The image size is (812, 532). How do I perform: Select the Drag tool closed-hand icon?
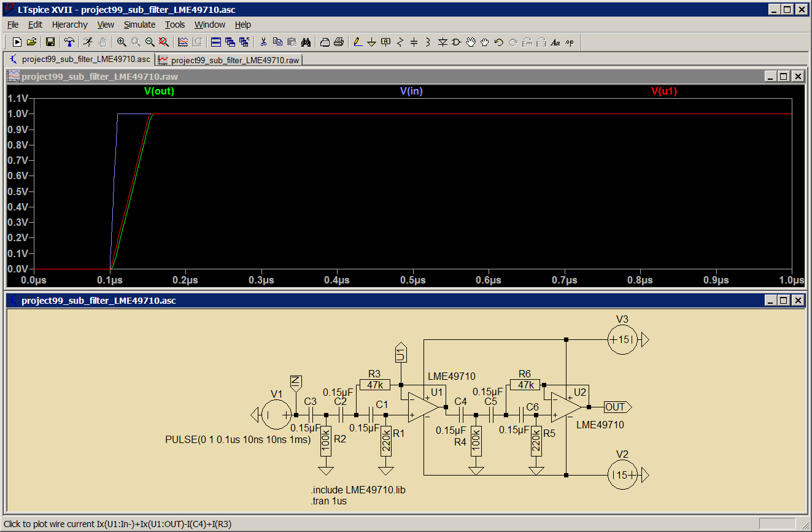485,42
